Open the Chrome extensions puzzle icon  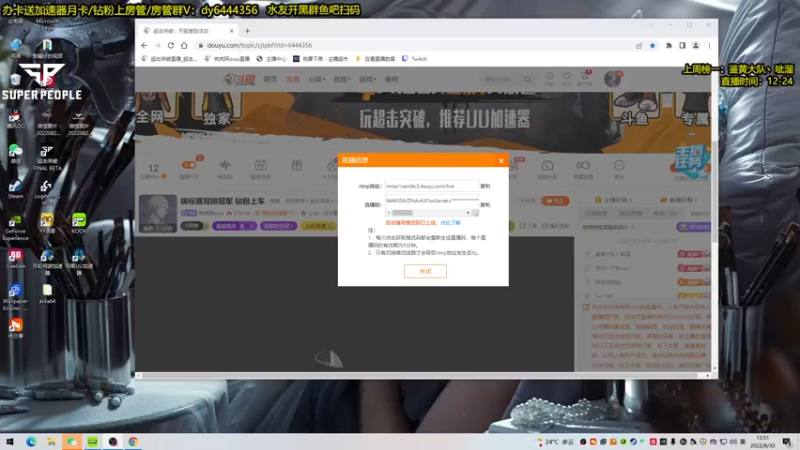tap(669, 45)
